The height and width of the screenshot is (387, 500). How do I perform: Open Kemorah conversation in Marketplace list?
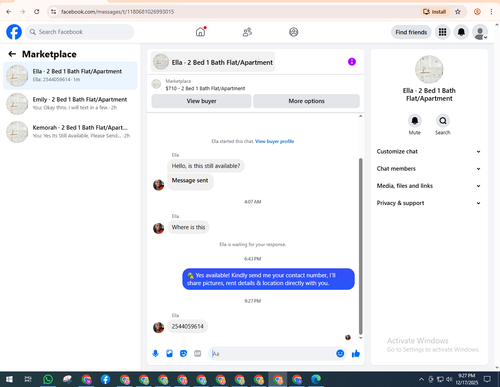(x=70, y=132)
